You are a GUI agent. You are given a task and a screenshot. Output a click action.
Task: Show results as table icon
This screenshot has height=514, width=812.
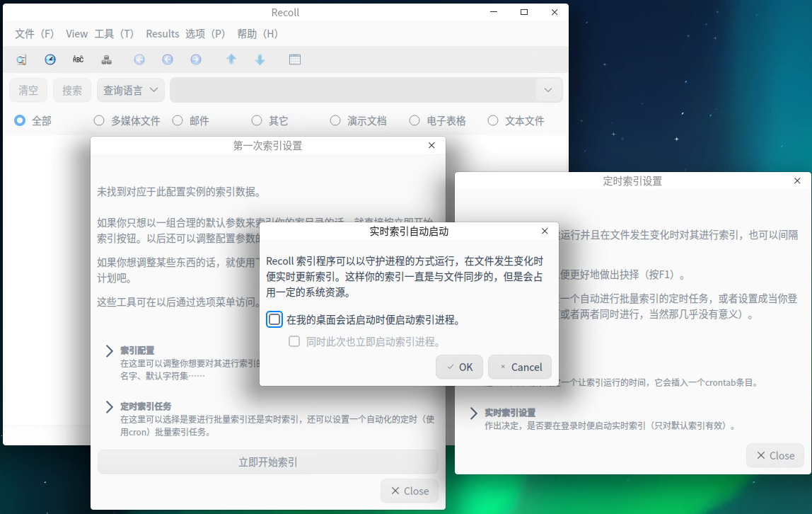[x=295, y=59]
